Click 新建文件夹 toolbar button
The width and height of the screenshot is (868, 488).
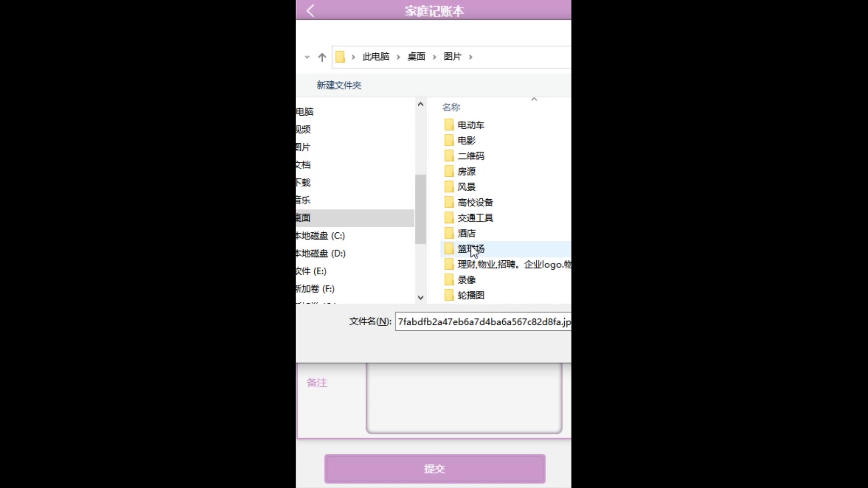(x=339, y=85)
